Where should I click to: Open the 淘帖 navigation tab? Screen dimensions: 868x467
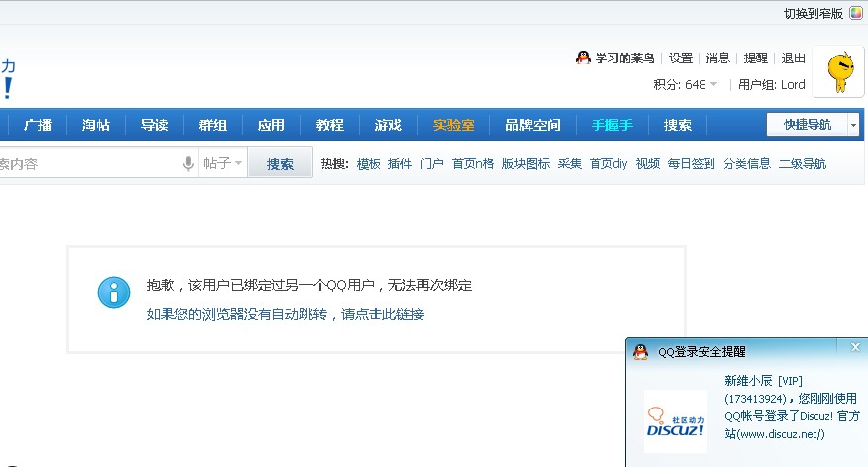[96, 125]
